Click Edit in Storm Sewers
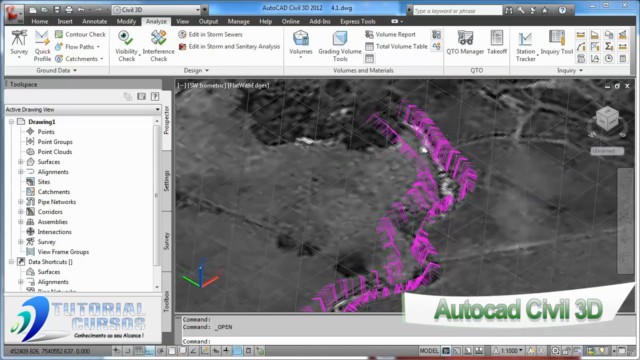The image size is (640, 360). point(211,35)
